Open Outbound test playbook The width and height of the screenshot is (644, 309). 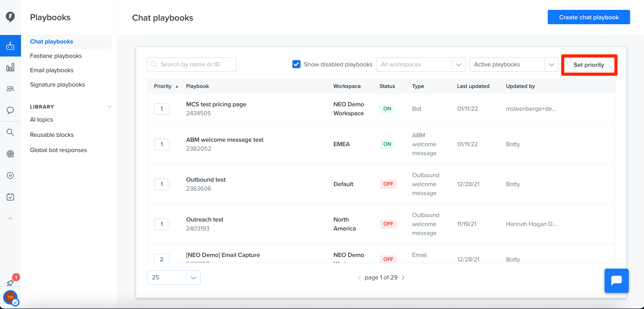(x=206, y=180)
